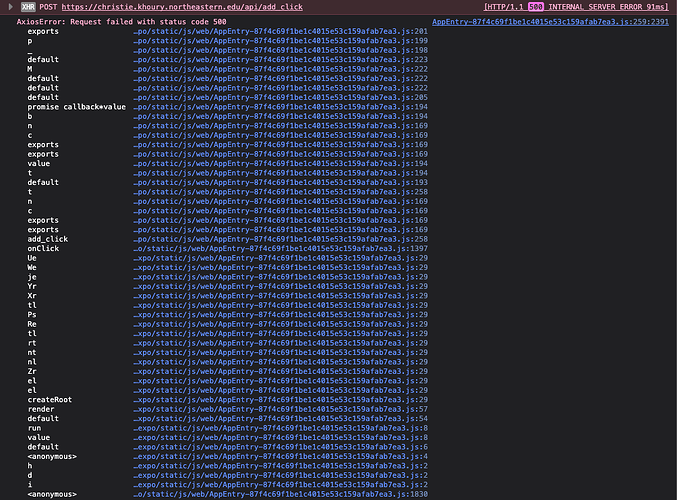Open the onClick frame's js:1397 source link
The image size is (677, 500).
(281, 248)
